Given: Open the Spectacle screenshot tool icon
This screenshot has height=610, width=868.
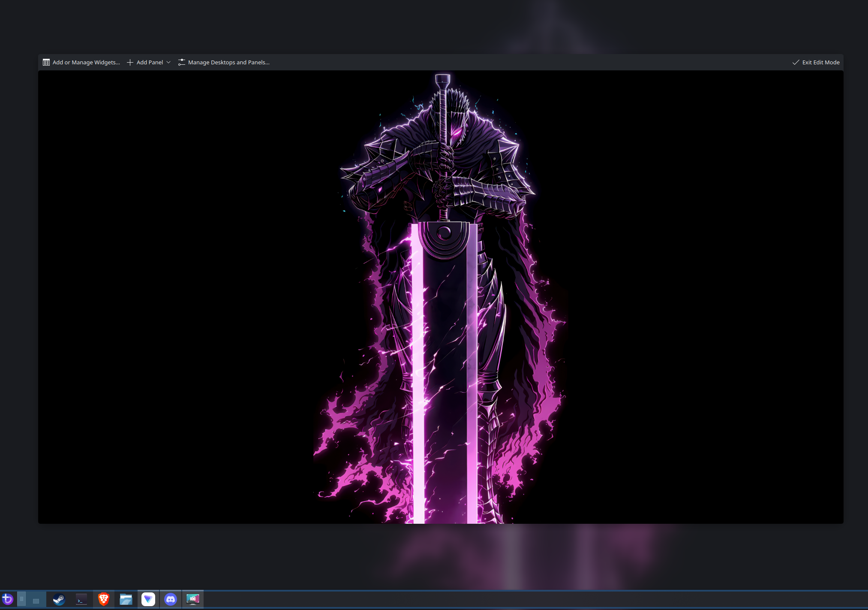Looking at the screenshot, I should coord(193,599).
